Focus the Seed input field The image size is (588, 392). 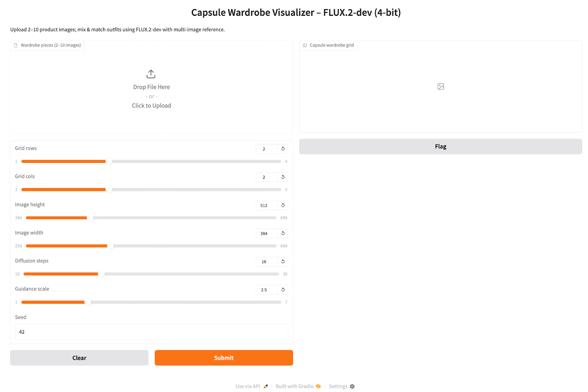(x=151, y=332)
